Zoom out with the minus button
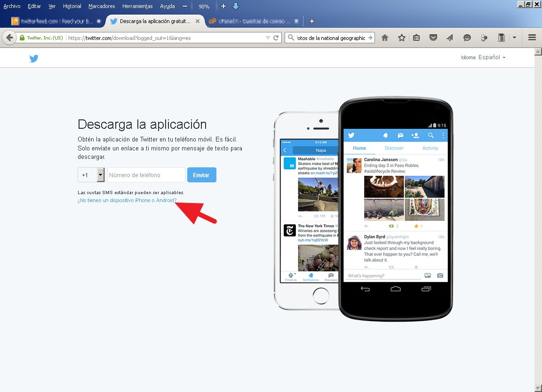This screenshot has width=542, height=392. point(185,6)
